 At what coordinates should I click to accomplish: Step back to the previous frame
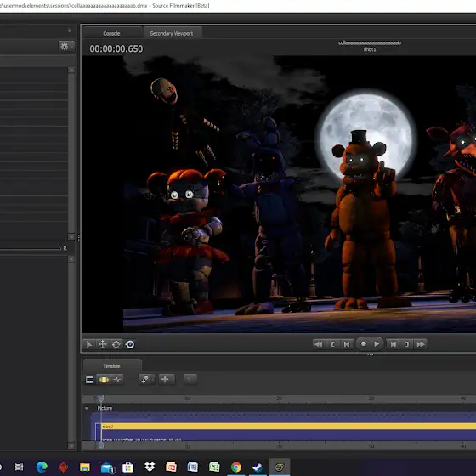tap(347, 344)
